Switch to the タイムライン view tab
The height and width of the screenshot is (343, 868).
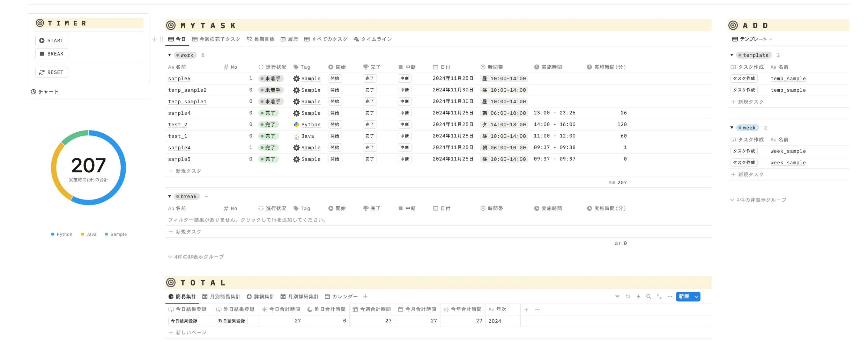coord(373,39)
